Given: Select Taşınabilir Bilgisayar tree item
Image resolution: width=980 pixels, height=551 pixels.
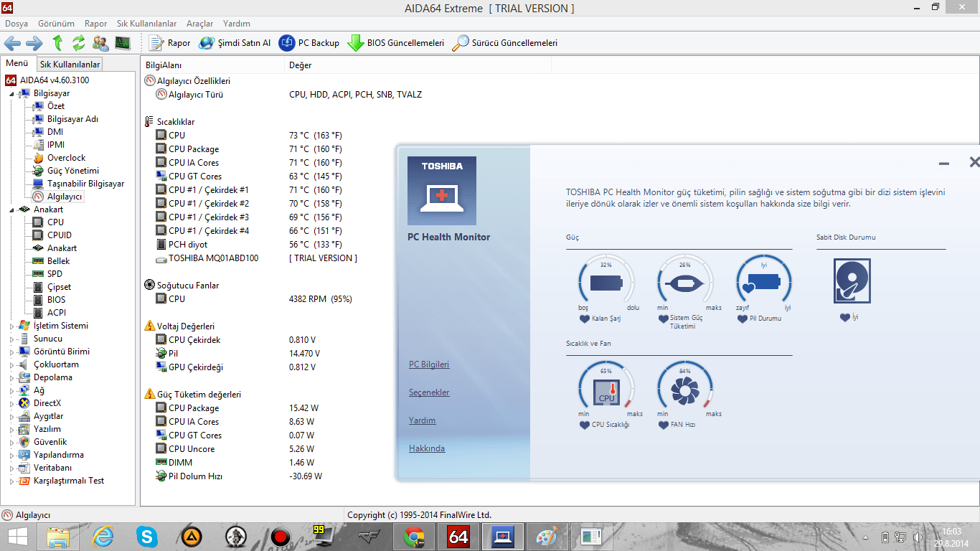Looking at the screenshot, I should [85, 184].
